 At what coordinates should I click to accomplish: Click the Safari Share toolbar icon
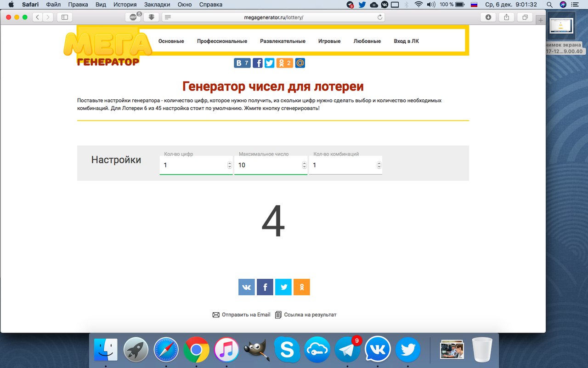(x=506, y=17)
